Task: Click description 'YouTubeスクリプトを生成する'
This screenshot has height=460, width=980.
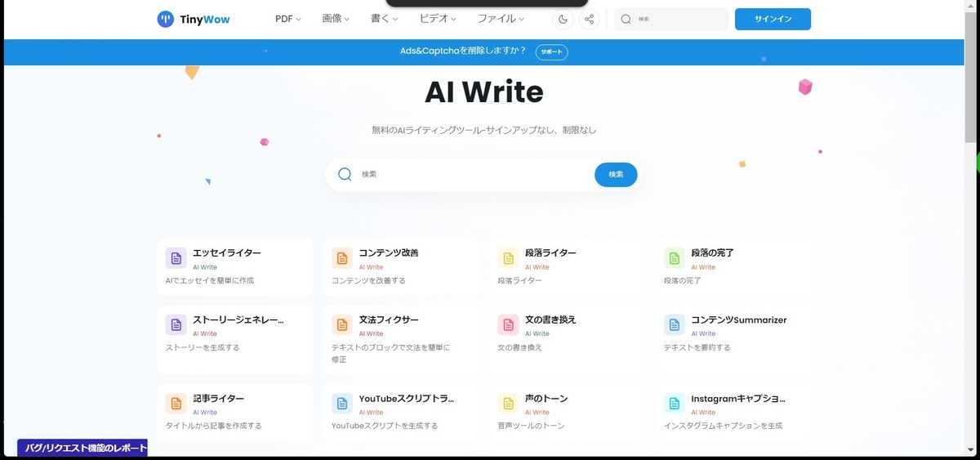Action: [x=385, y=426]
